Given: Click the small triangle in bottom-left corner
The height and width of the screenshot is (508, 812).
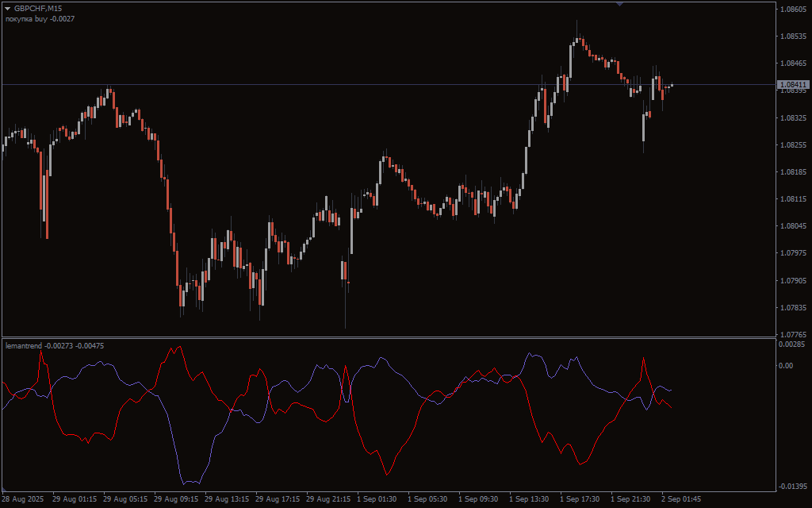Looking at the screenshot, I should (x=5, y=490).
